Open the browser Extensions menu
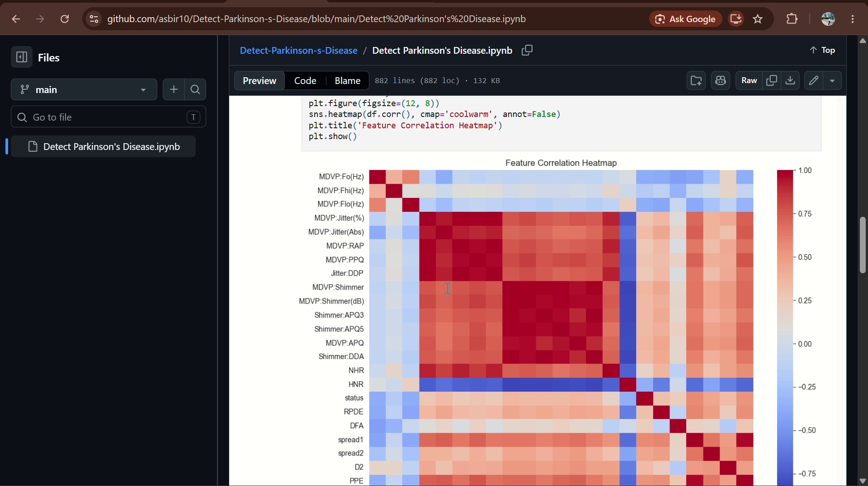Viewport: 868px width, 486px height. [x=792, y=19]
